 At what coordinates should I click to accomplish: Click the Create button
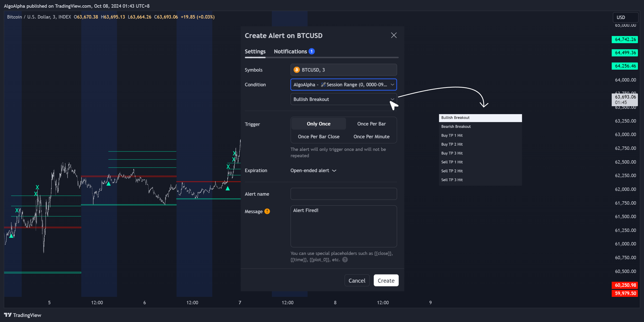(386, 281)
